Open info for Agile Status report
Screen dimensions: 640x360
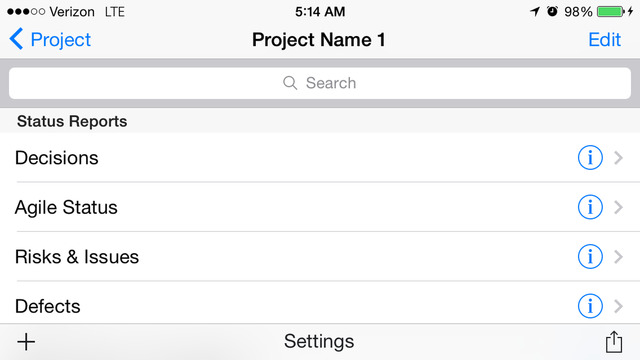point(590,207)
